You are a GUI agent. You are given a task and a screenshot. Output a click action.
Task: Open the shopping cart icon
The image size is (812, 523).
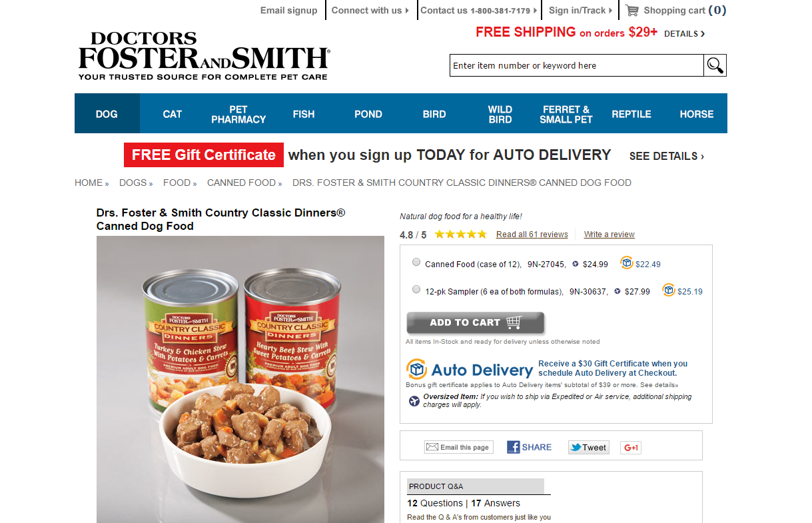click(x=632, y=10)
